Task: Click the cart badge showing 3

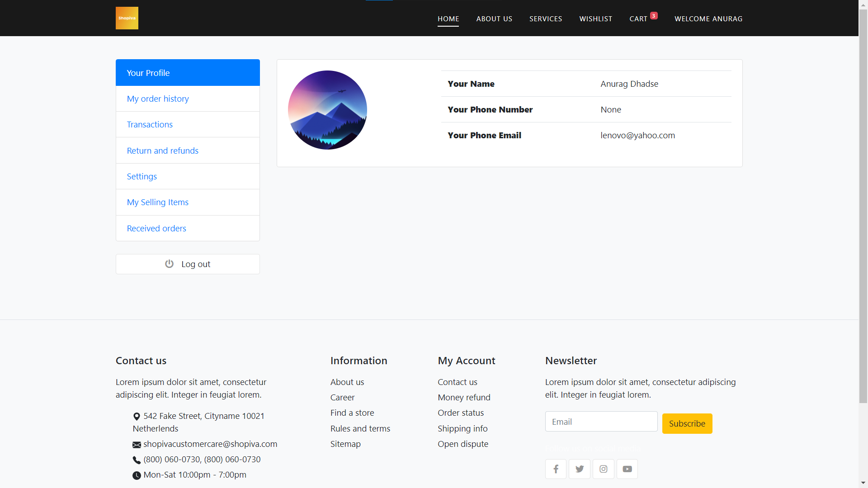Action: click(654, 15)
